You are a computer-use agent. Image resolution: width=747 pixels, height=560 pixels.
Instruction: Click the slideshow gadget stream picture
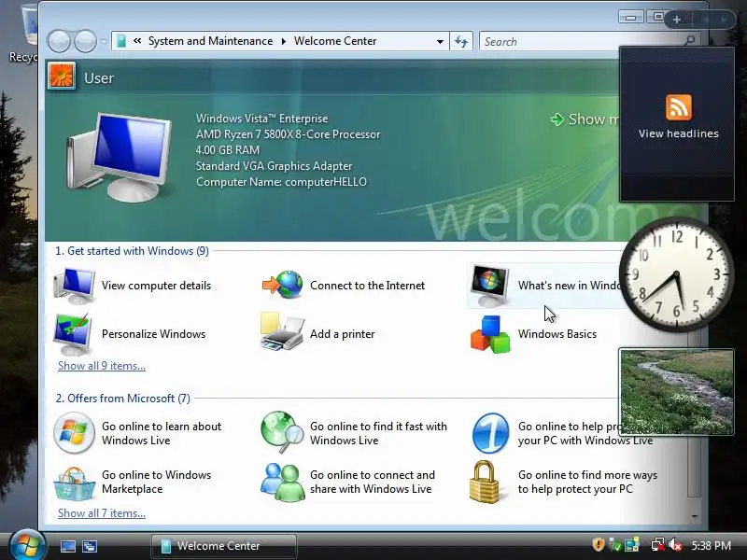point(676,392)
